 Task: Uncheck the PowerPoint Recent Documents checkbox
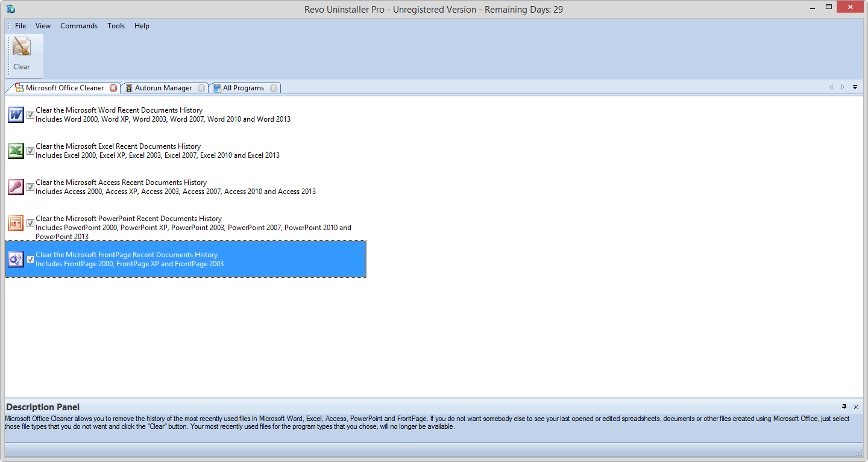coord(30,223)
